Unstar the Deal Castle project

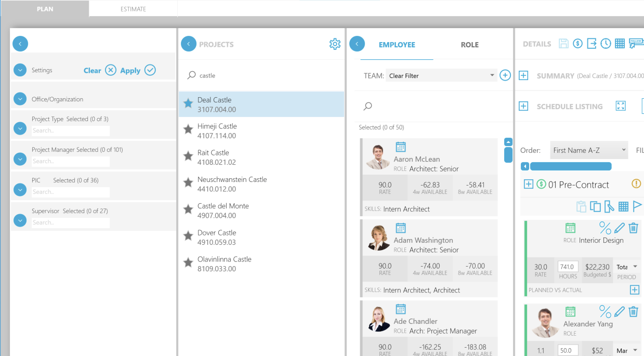point(188,103)
